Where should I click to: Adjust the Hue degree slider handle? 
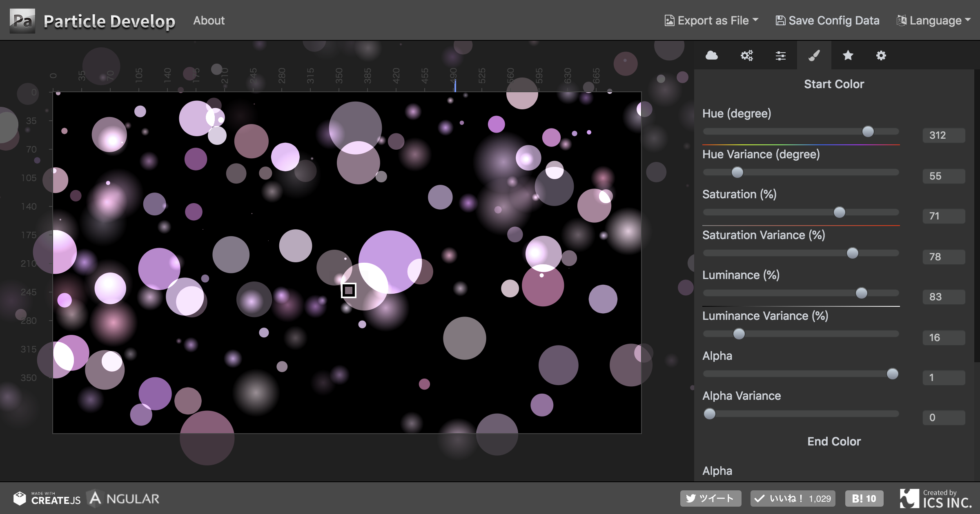(x=868, y=131)
